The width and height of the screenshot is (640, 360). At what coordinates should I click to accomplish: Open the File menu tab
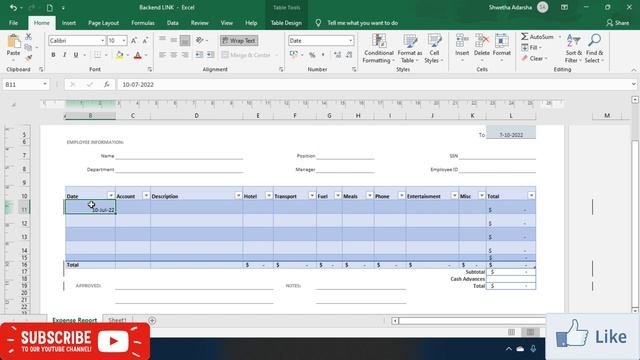tap(13, 23)
